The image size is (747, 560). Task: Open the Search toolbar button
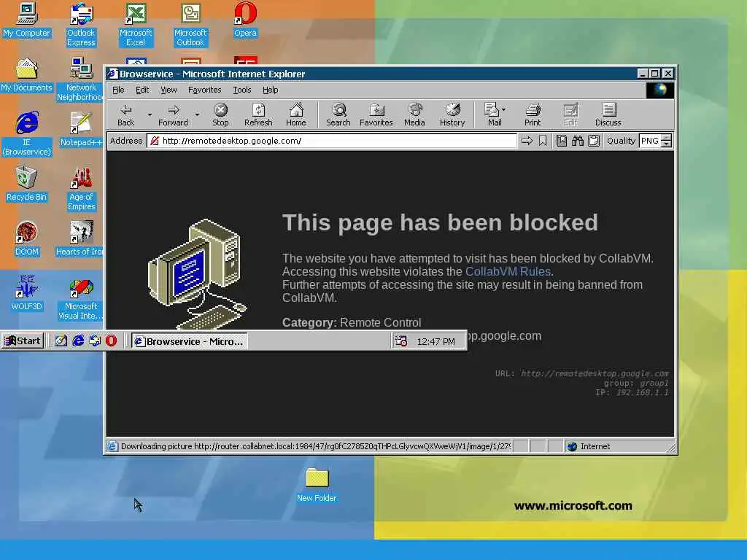pyautogui.click(x=338, y=114)
